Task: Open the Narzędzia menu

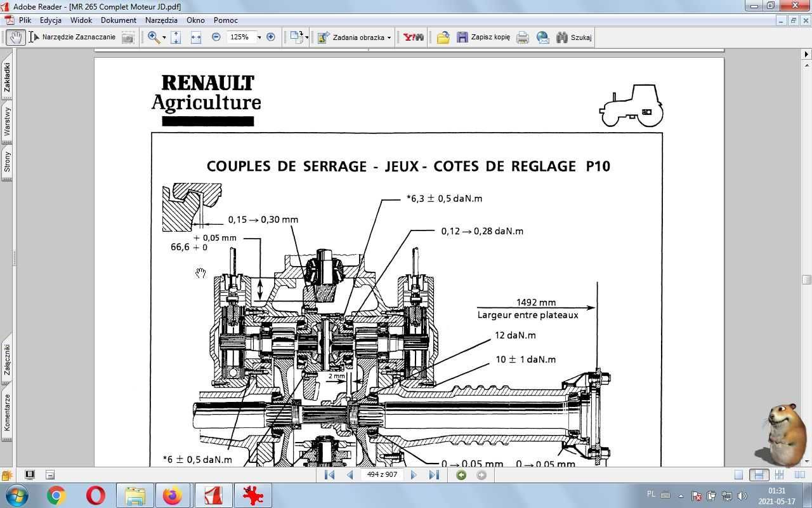Action: pyautogui.click(x=161, y=20)
